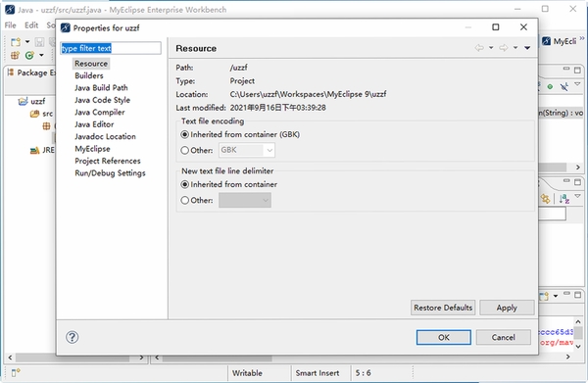The width and height of the screenshot is (588, 383).
Task: Open back history dropdown arrow
Action: (x=491, y=48)
